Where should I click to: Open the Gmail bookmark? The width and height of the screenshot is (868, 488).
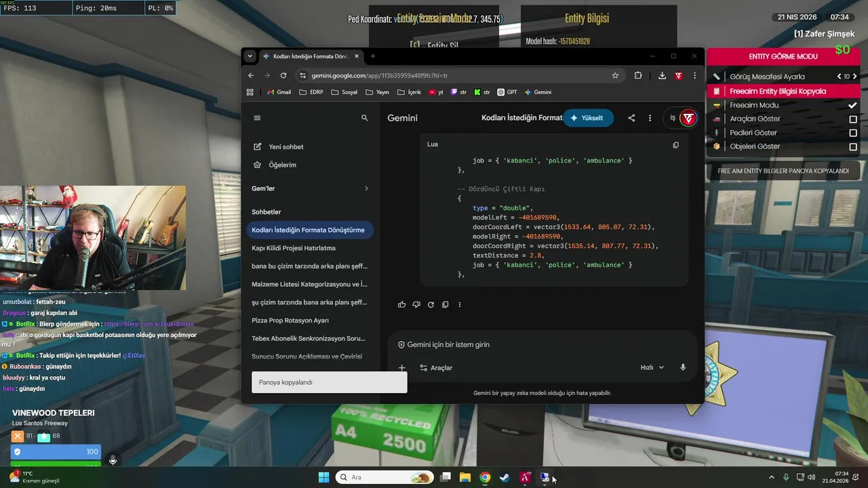point(279,92)
